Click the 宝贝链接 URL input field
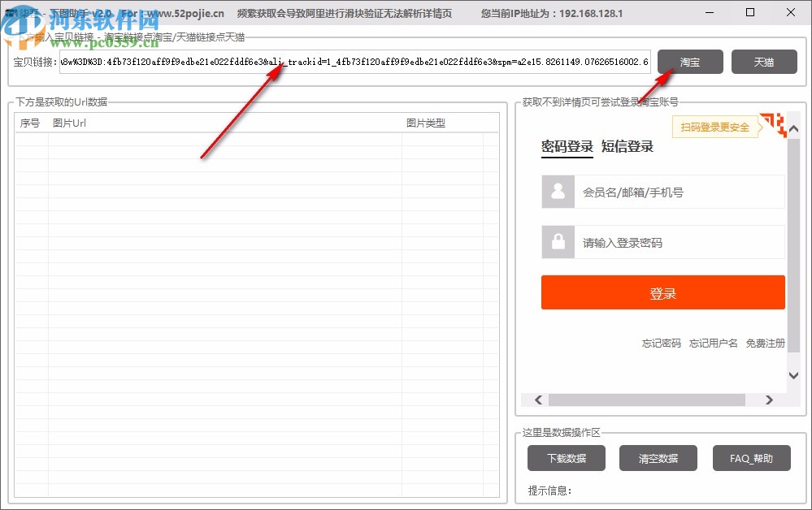812x510 pixels. [354, 62]
